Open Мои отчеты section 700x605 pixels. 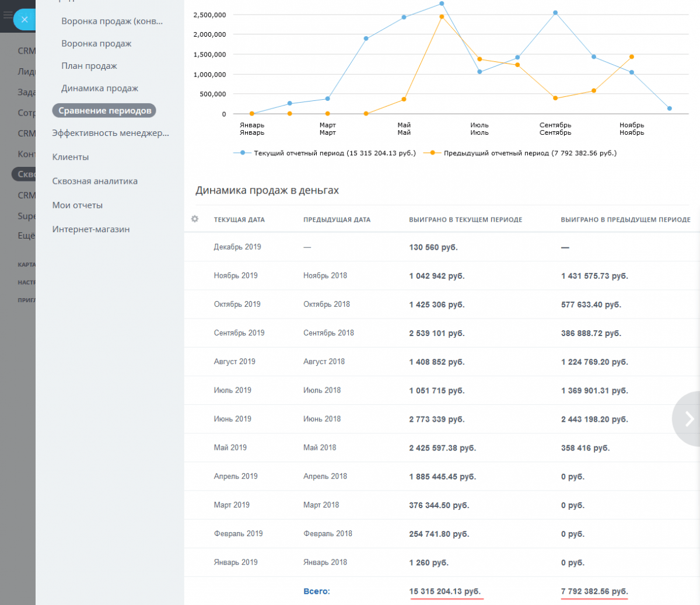tap(77, 205)
